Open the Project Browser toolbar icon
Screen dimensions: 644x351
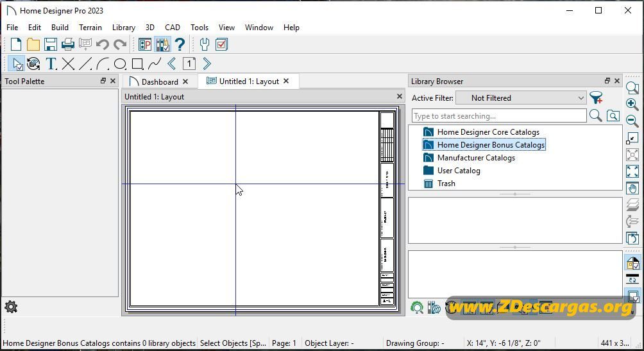[145, 44]
